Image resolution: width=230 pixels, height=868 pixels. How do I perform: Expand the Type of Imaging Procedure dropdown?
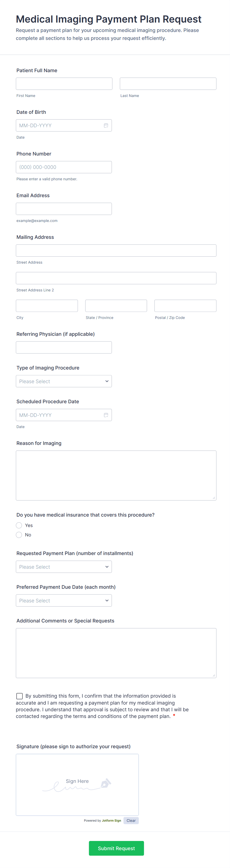pyautogui.click(x=64, y=381)
